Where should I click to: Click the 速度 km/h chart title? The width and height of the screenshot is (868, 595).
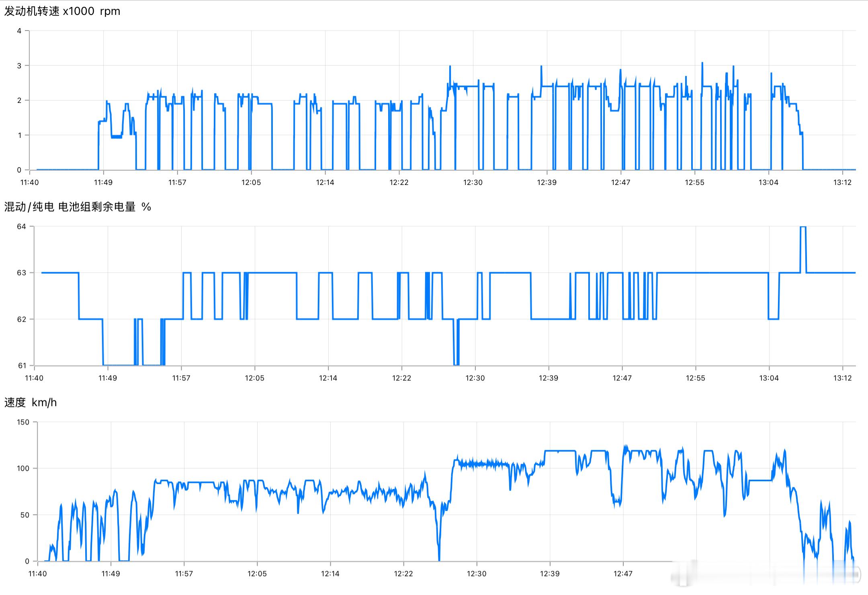pyautogui.click(x=31, y=402)
